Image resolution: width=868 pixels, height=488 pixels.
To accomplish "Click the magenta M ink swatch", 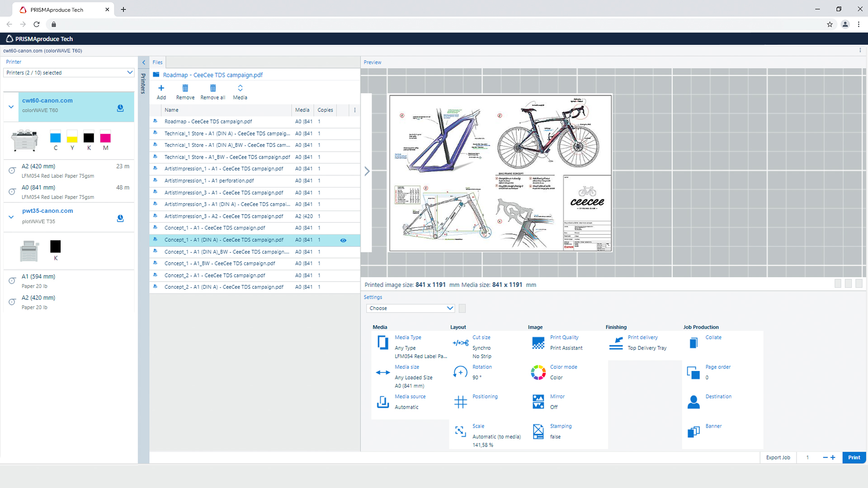I will [x=105, y=138].
